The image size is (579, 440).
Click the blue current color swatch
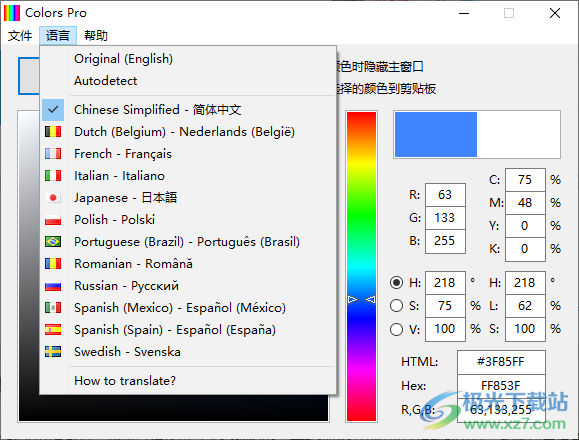click(436, 134)
